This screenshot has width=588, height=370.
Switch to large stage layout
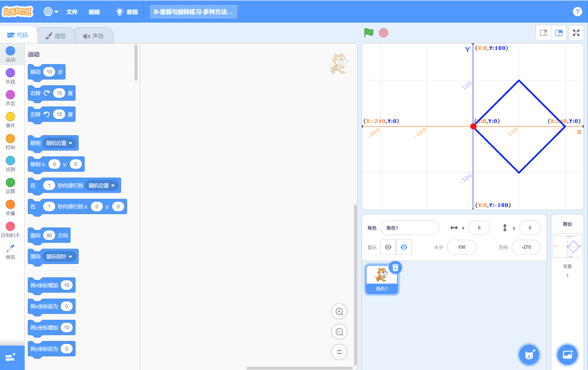pyautogui.click(x=559, y=33)
